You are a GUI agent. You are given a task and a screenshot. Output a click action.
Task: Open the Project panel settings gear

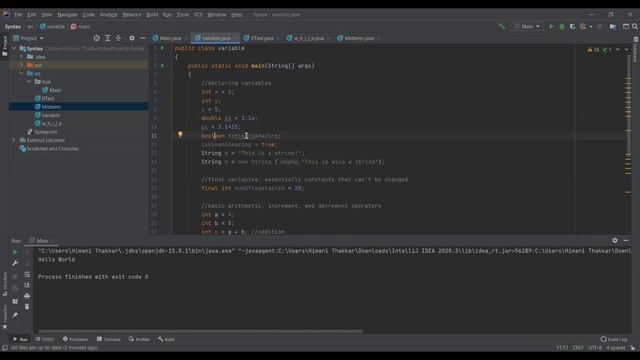pyautogui.click(x=132, y=38)
